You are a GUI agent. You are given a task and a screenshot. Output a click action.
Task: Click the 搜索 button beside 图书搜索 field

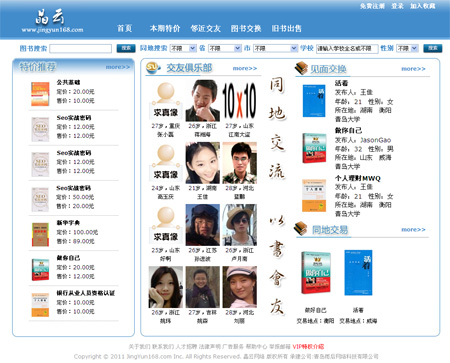tap(126, 48)
